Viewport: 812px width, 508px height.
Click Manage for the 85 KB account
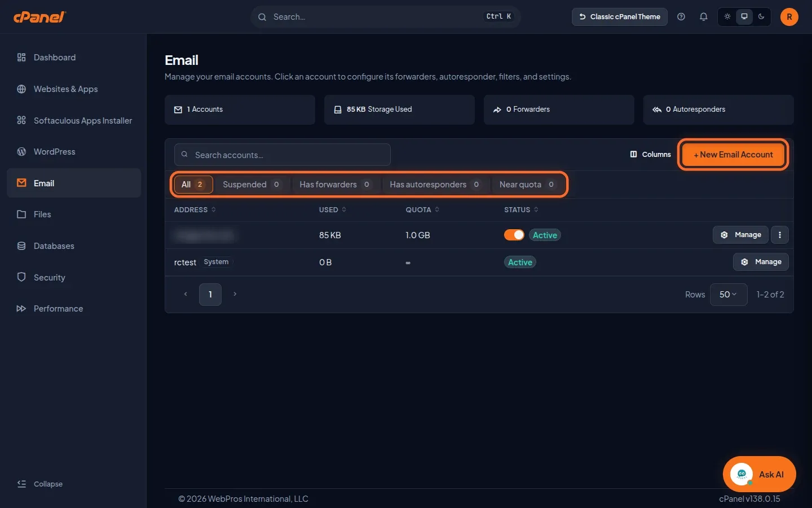740,235
